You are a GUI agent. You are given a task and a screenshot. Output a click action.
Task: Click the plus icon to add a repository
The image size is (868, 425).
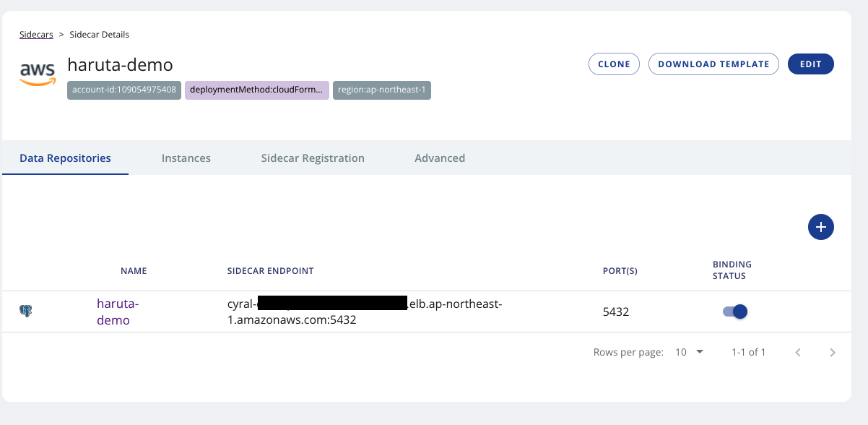coord(820,227)
